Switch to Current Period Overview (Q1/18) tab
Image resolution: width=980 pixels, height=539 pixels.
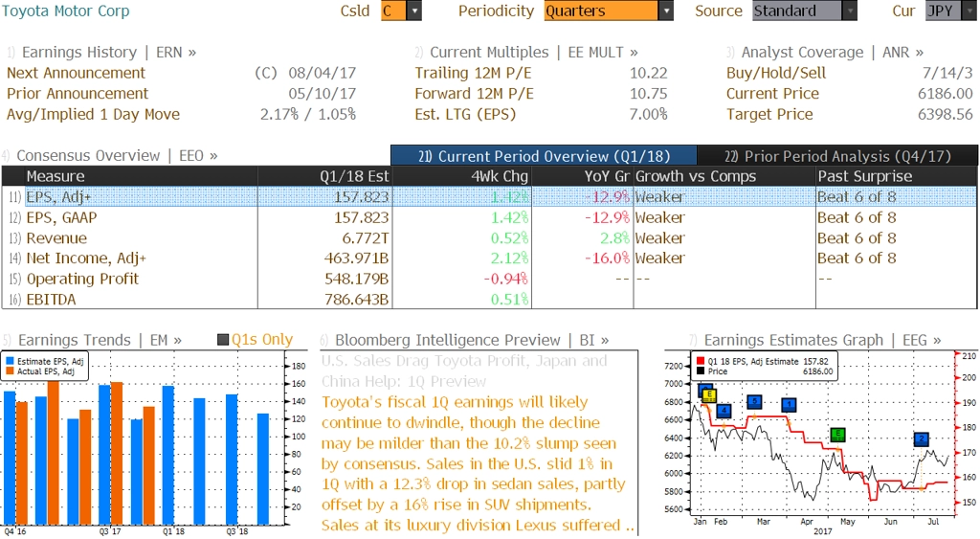544,156
